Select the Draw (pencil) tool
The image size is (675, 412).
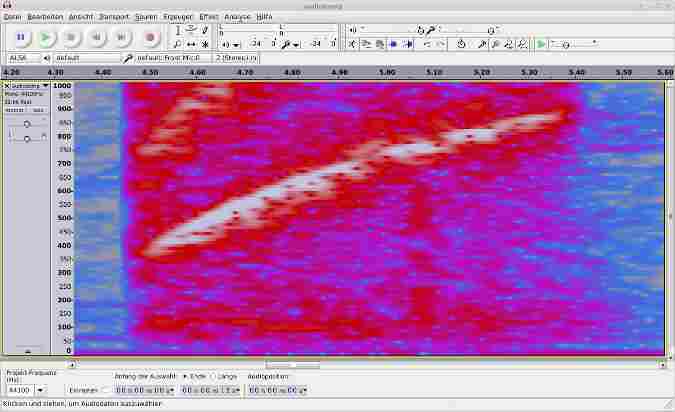205,30
